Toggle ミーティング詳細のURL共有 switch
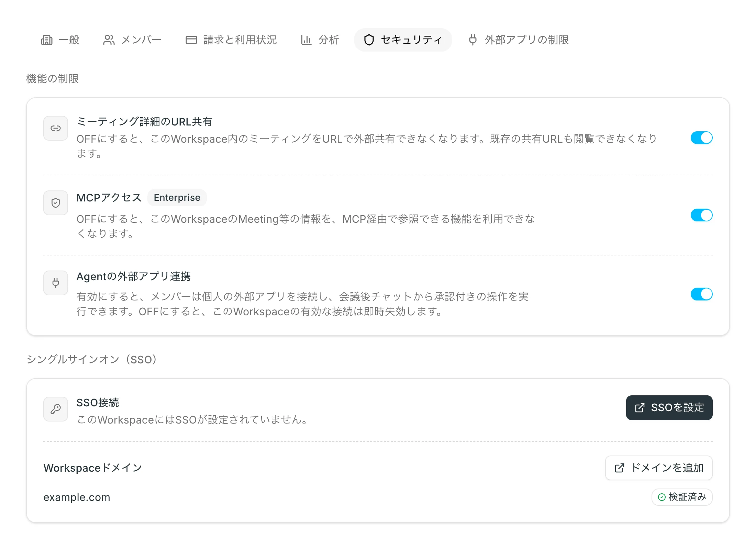 701,138
